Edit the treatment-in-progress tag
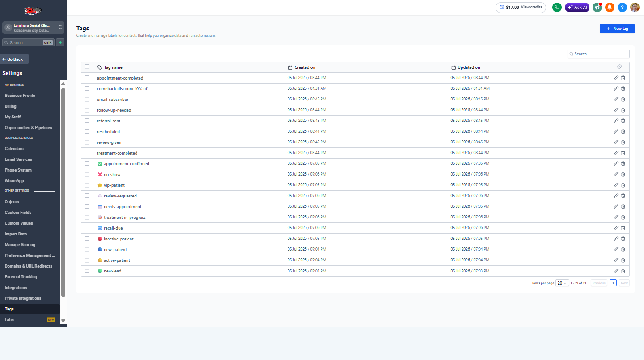644x360 pixels. (x=616, y=218)
